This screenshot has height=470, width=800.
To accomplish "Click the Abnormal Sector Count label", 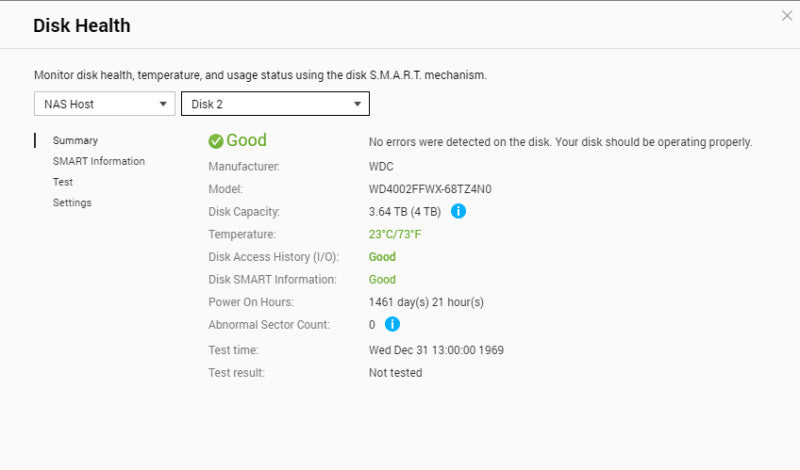I will [269, 325].
